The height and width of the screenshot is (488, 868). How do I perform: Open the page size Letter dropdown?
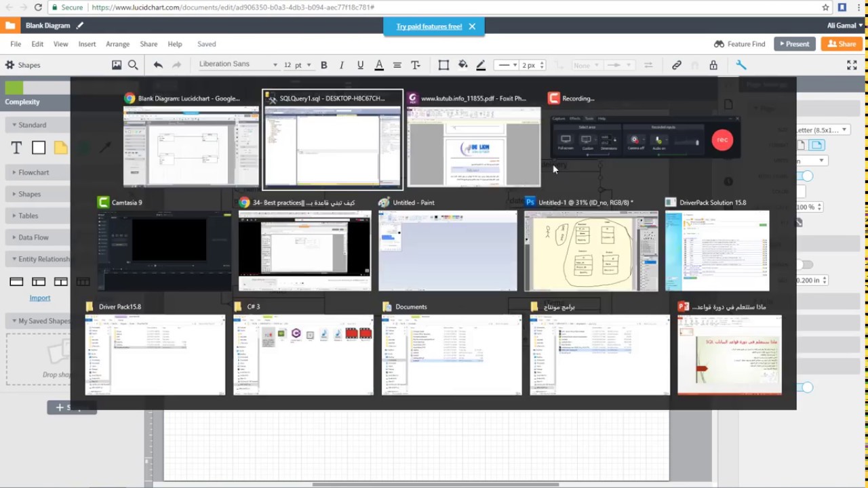[x=822, y=129]
